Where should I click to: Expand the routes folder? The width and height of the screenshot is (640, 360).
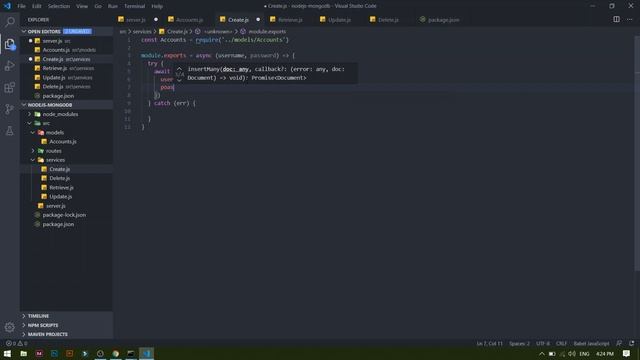[x=67, y=151]
